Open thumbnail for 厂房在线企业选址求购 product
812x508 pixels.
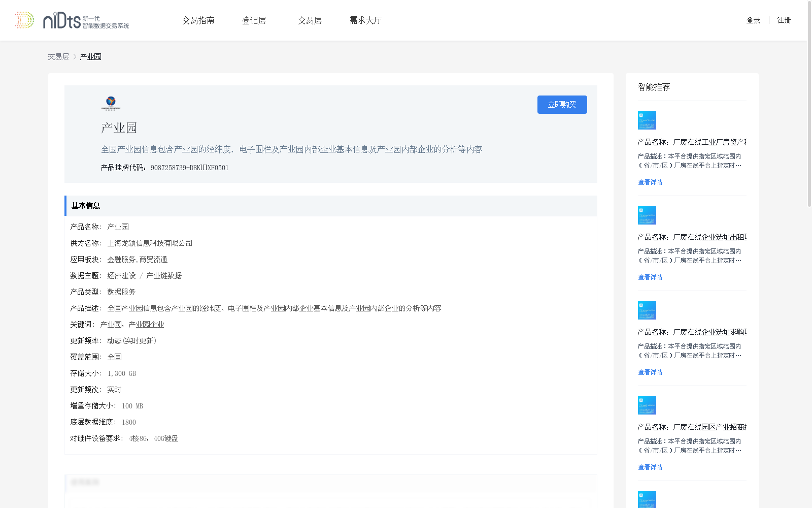point(647,310)
